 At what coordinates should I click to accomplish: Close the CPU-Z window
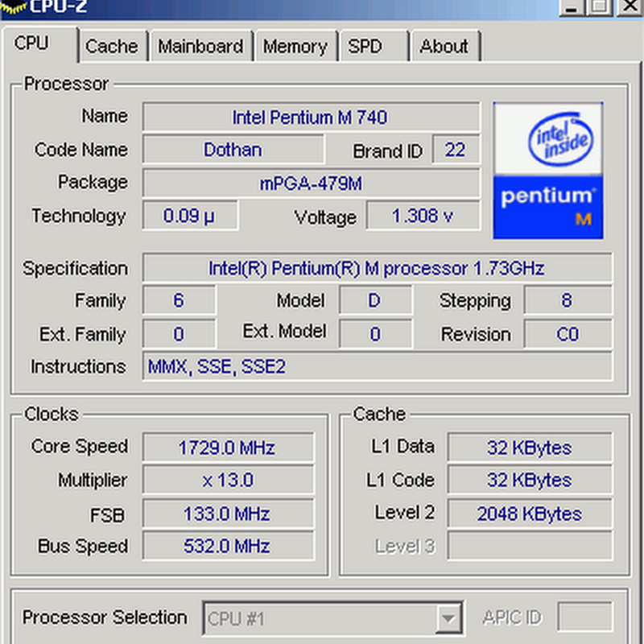tap(630, 7)
